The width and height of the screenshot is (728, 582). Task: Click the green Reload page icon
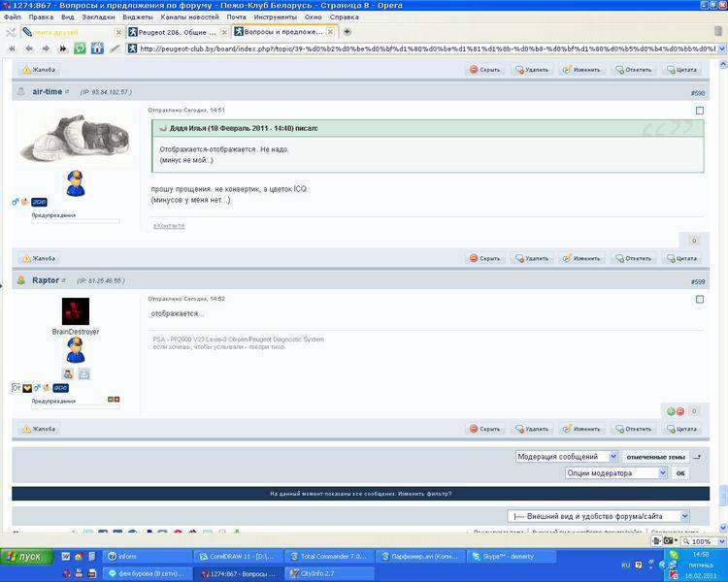point(80,48)
